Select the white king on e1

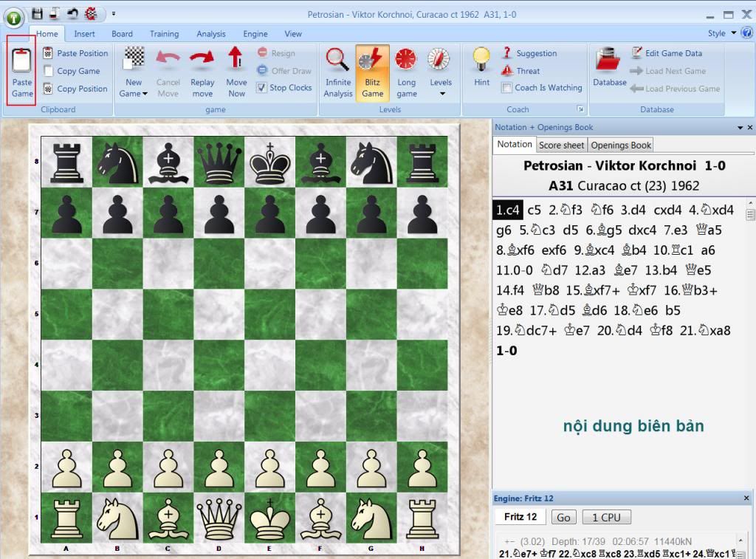[269, 518]
